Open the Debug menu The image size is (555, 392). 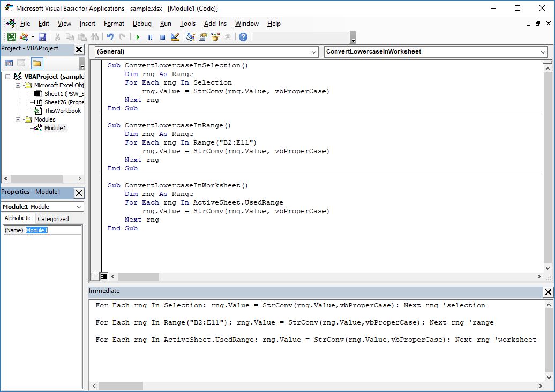[142, 24]
